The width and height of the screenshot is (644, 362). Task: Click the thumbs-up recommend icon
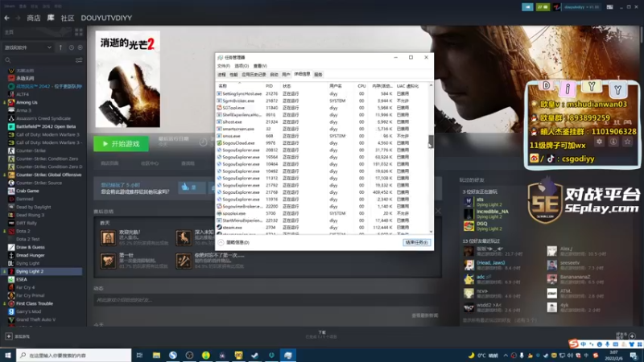[x=185, y=187]
